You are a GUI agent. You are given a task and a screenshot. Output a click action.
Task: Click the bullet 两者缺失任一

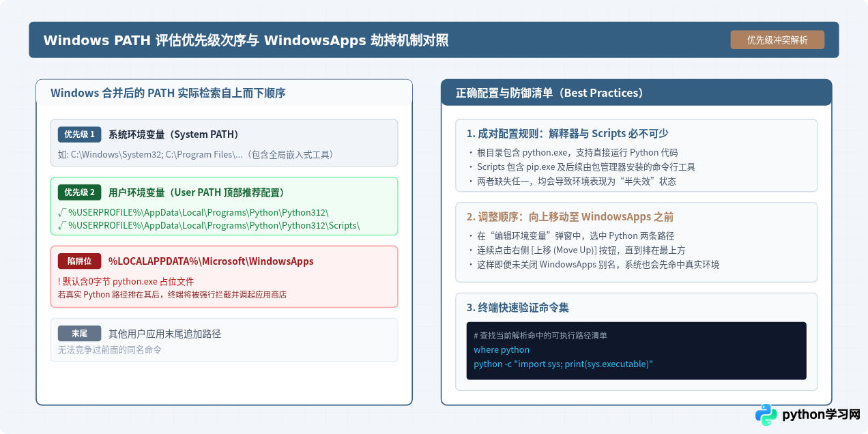click(571, 182)
